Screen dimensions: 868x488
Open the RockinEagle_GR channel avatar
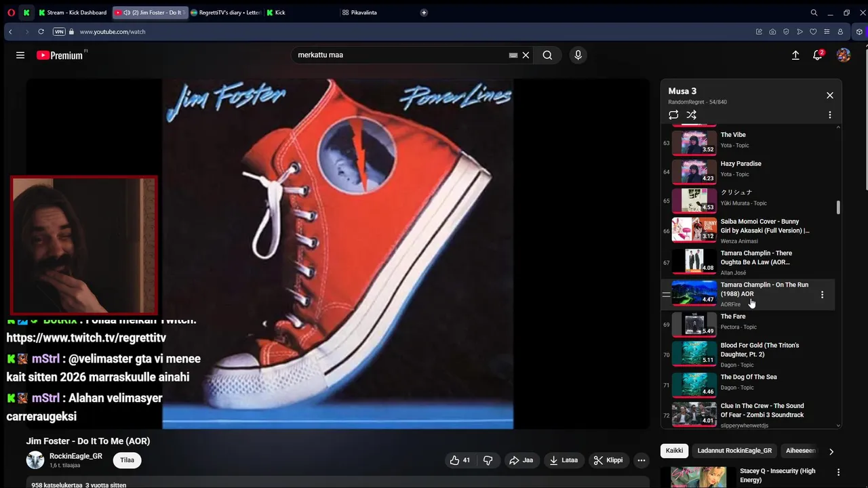pyautogui.click(x=35, y=460)
